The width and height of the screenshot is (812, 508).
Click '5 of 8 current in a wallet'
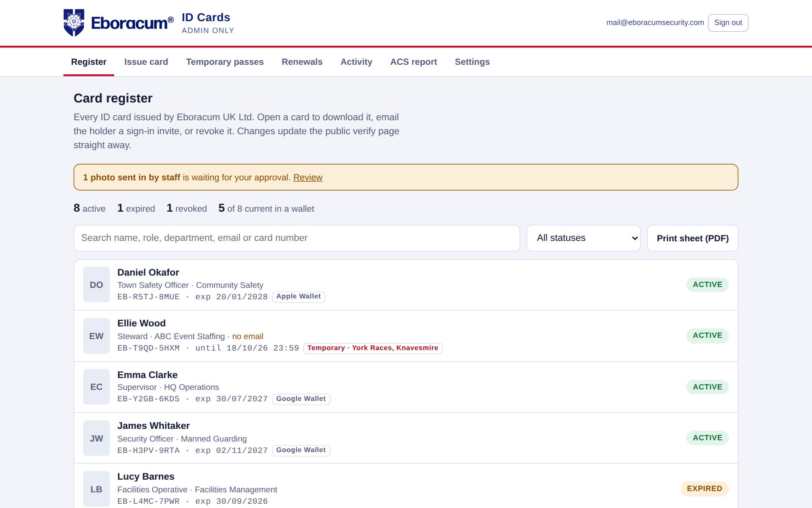click(x=266, y=208)
